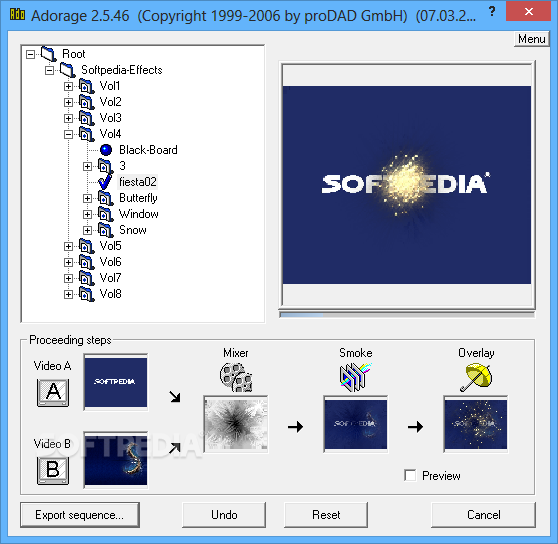
Task: Expand the Vol8 node
Action: pos(68,295)
